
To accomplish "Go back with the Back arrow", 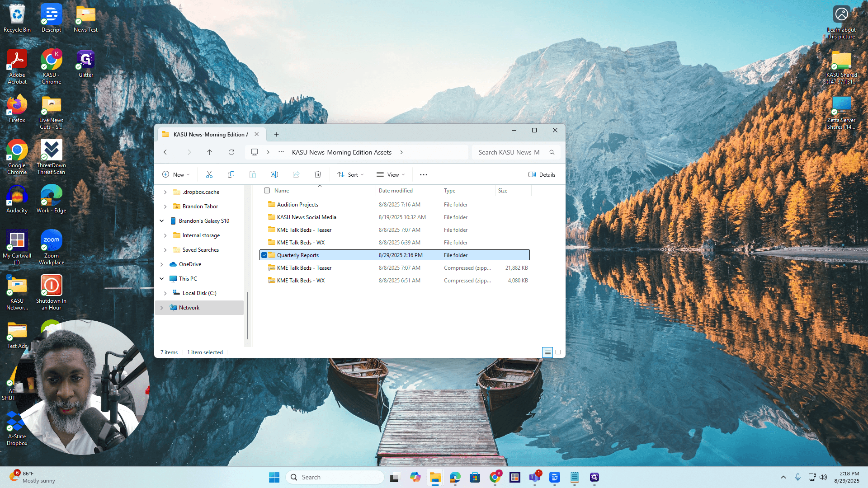I will click(x=166, y=152).
